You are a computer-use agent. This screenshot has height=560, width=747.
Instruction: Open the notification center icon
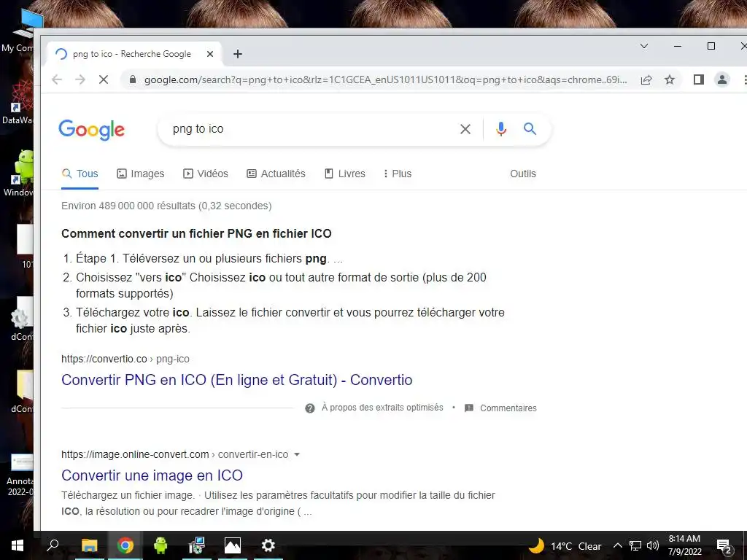[x=724, y=545]
